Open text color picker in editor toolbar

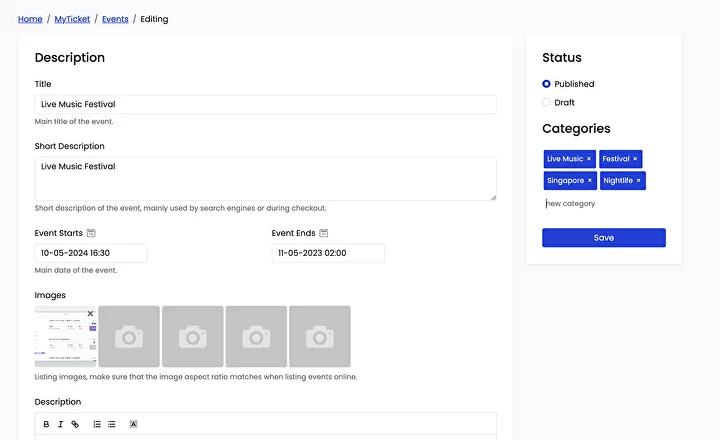pos(134,424)
